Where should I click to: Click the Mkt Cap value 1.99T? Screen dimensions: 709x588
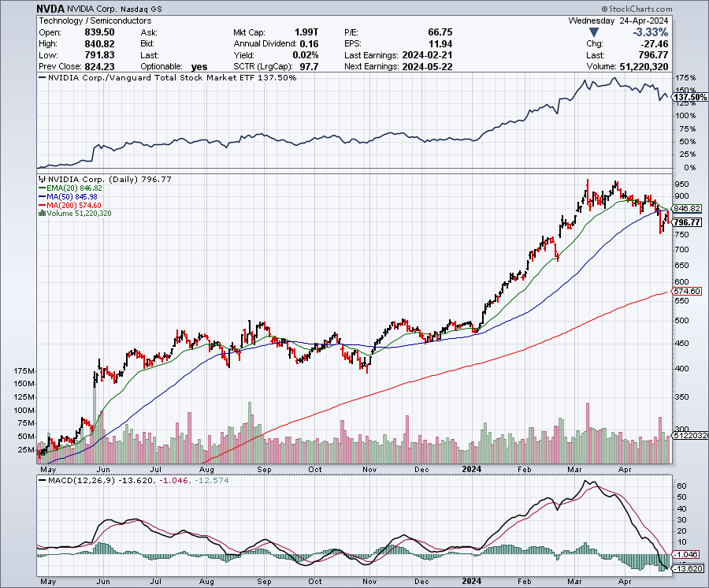(x=306, y=32)
